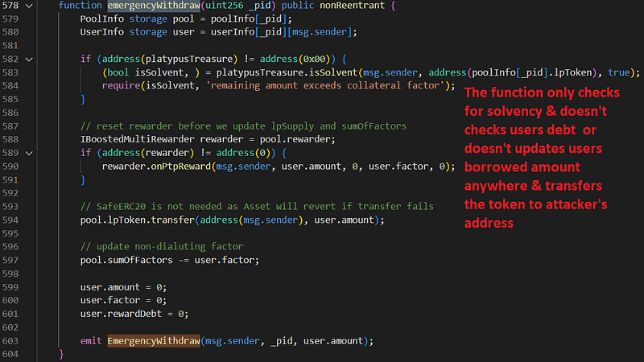Click user.rewardDebt on line 601
The image size is (644, 362).
coord(122,314)
